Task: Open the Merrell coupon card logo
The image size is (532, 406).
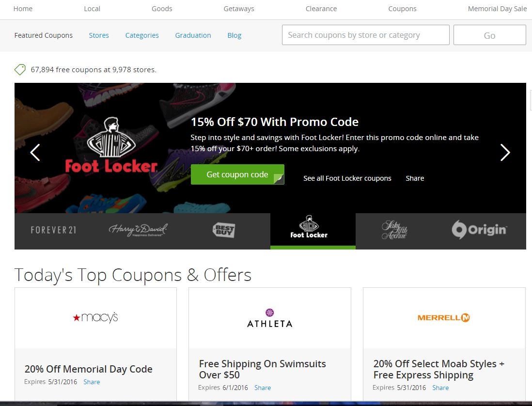Action: pos(443,318)
